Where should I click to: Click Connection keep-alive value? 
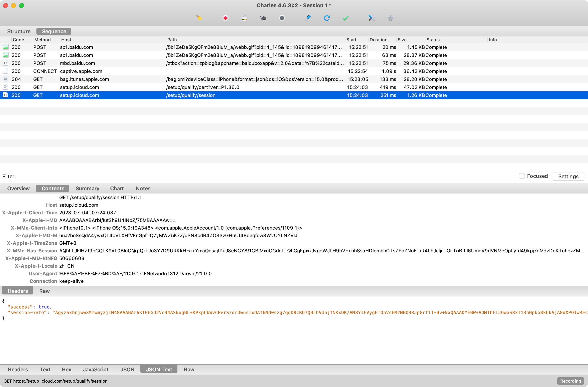pyautogui.click(x=71, y=281)
